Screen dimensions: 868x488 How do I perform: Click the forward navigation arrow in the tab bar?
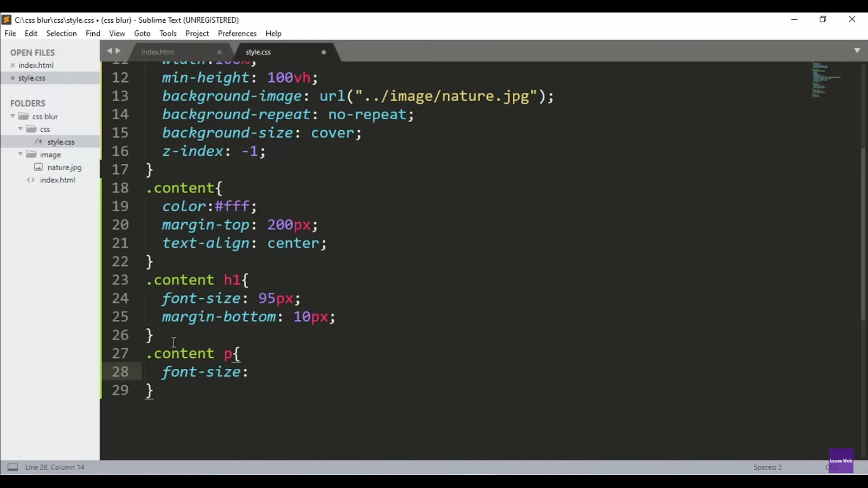point(119,50)
